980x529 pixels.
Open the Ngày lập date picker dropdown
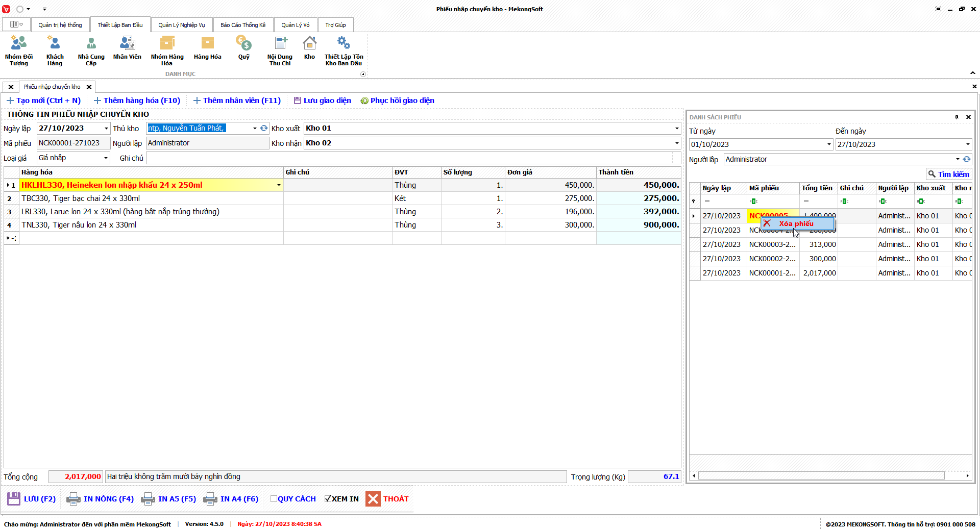pyautogui.click(x=106, y=129)
